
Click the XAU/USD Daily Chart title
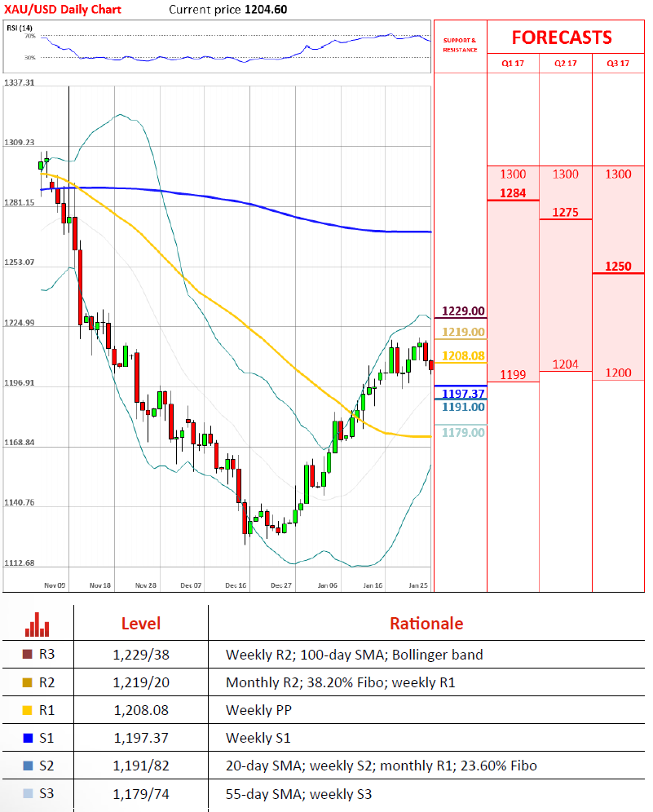[x=63, y=9]
